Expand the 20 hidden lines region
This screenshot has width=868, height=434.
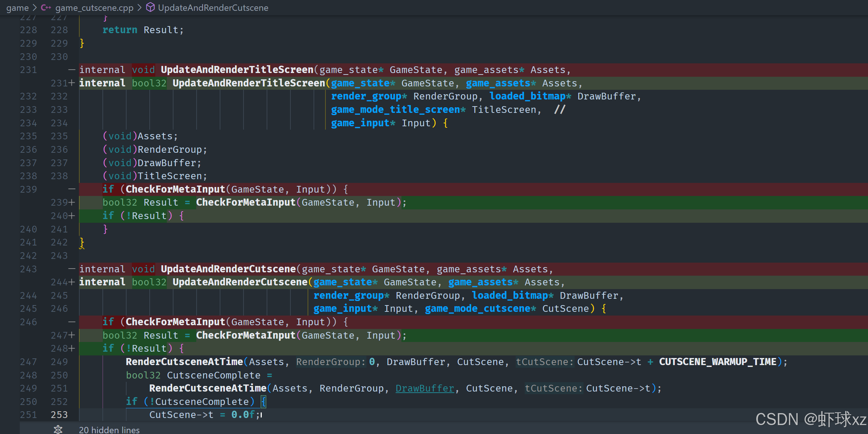click(x=109, y=430)
